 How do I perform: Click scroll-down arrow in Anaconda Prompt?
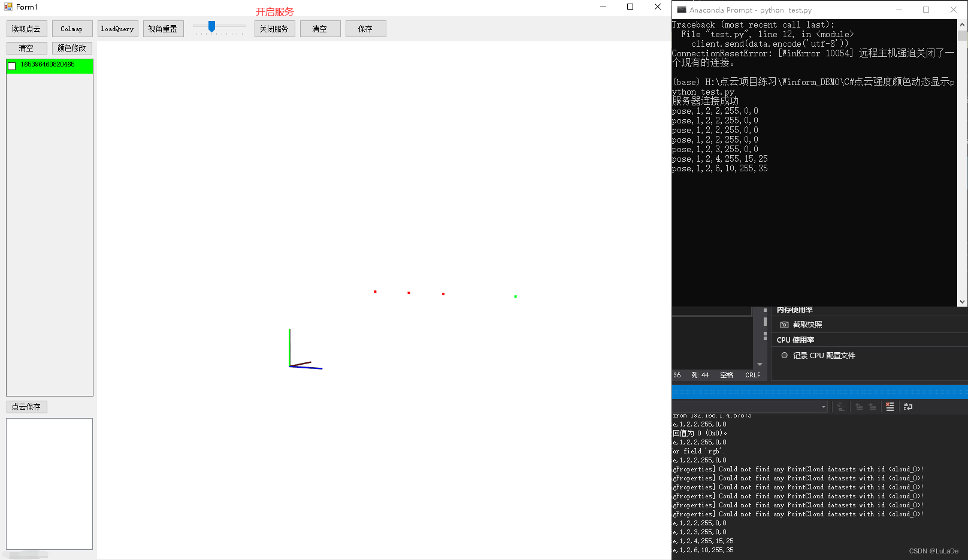pos(963,302)
